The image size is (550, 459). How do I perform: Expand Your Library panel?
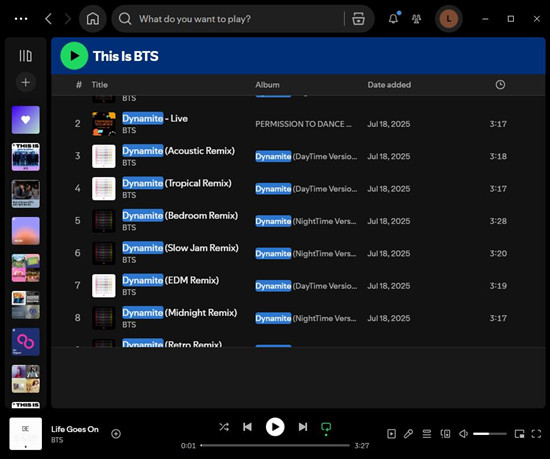26,56
